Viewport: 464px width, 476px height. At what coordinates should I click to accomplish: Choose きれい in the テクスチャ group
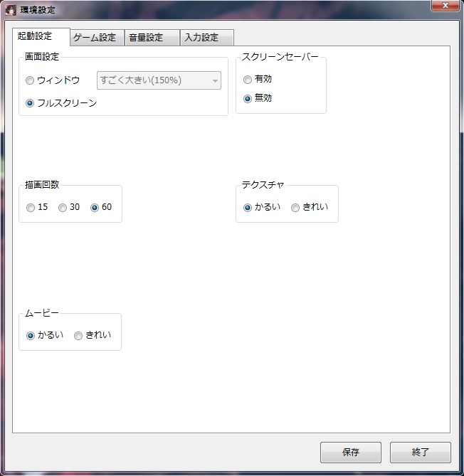tap(295, 208)
